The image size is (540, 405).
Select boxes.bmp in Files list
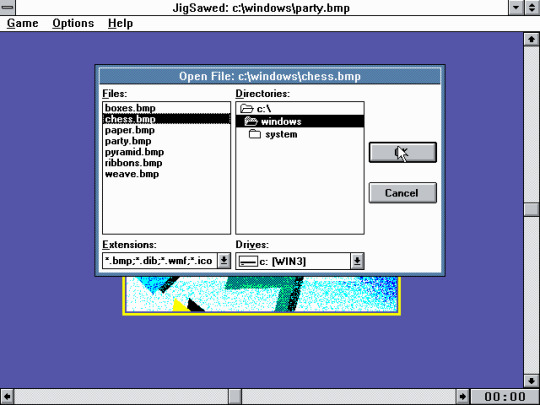click(x=166, y=108)
